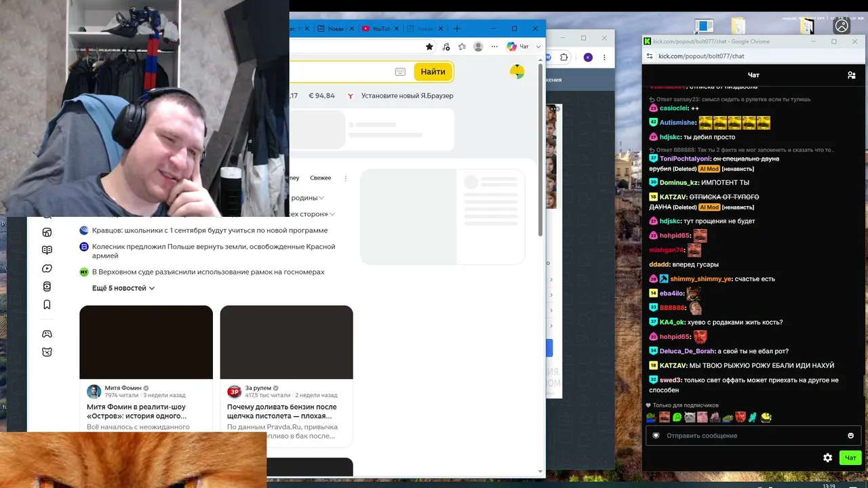Viewport: 868px width, 488px height.
Task: Click username shimmy_shimmy_ye in chat
Action: [701, 279]
